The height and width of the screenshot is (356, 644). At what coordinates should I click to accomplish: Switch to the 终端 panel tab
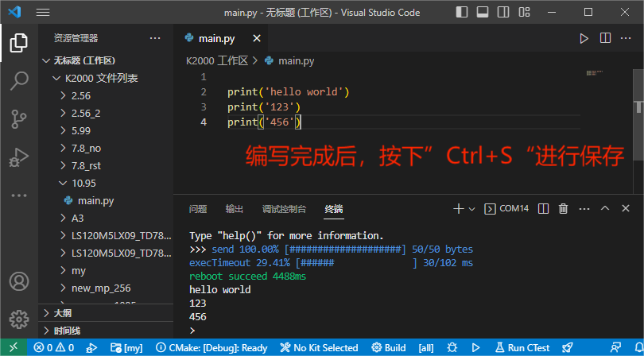(333, 209)
